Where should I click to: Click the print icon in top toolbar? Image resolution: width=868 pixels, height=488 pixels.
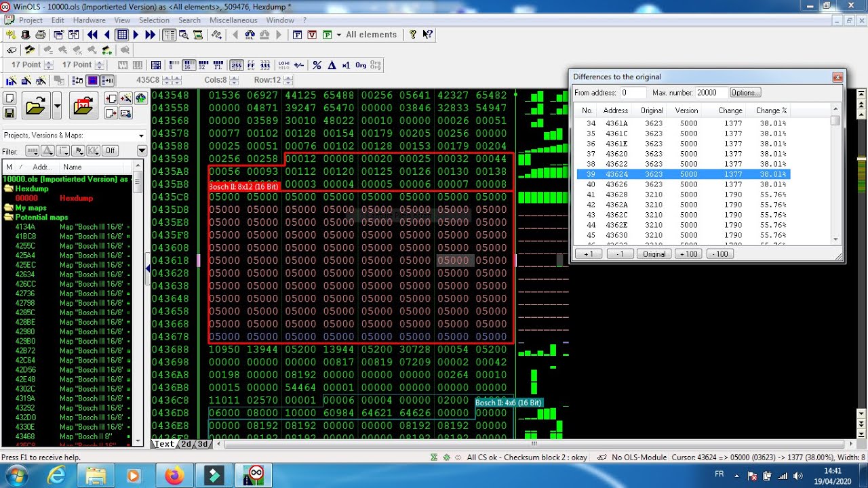point(41,35)
